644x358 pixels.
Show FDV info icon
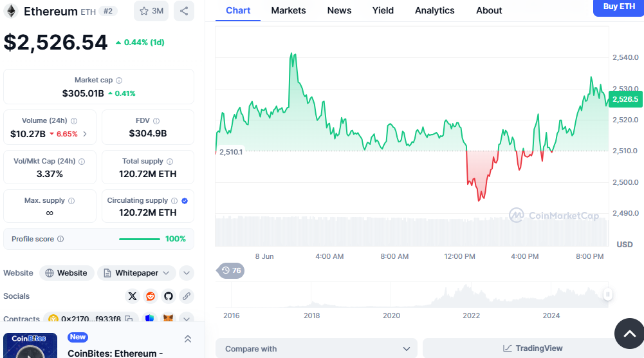[156, 121]
